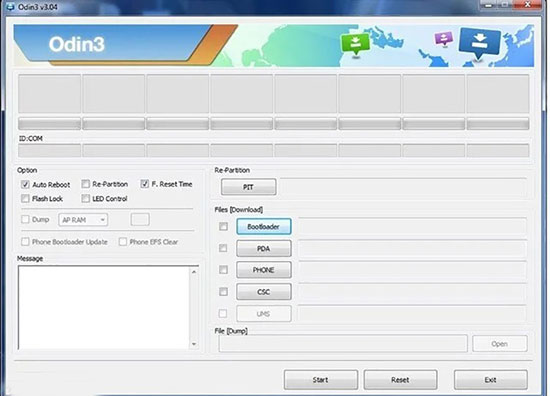Screen dimensions: 550x396
Task: Tick the checkbox beside PDA button
Action: (223, 248)
